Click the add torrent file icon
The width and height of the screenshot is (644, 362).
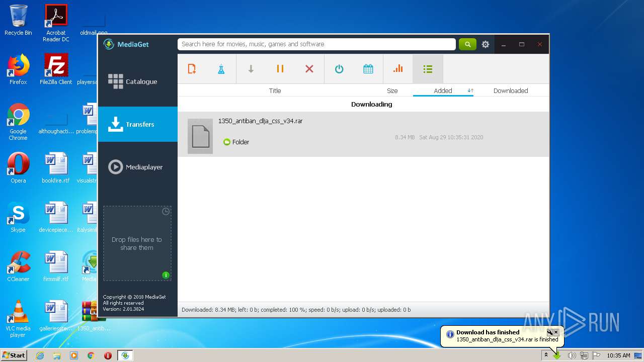click(x=192, y=69)
